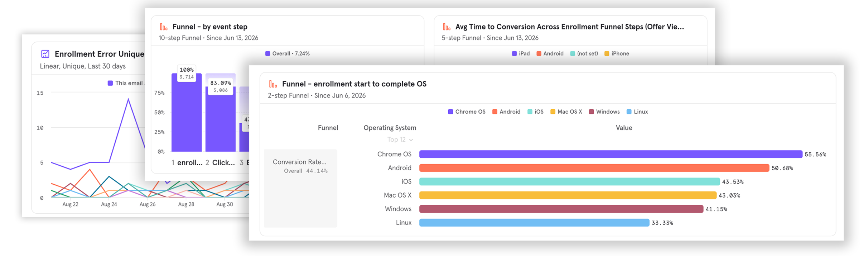
Task: Click the iPhone legend swatch in Avg Time card
Action: click(607, 54)
